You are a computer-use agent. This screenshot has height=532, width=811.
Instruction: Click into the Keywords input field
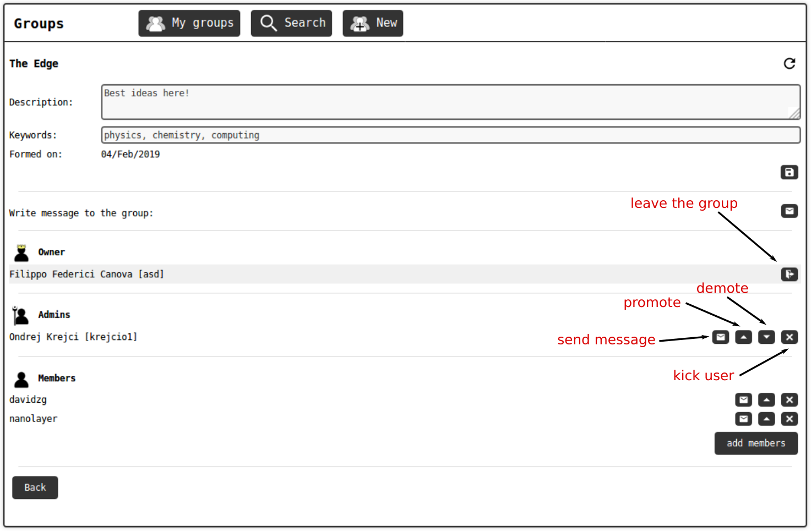[x=450, y=135]
